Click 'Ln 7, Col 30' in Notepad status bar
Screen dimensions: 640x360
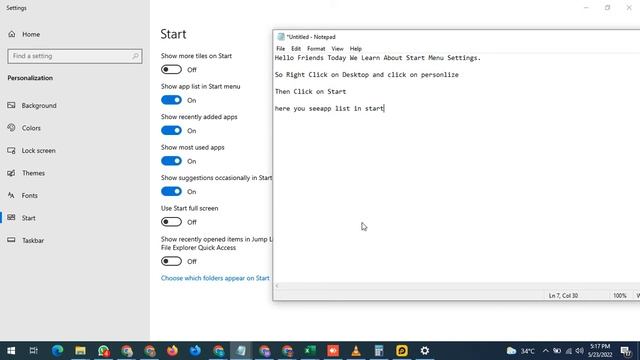pyautogui.click(x=563, y=296)
